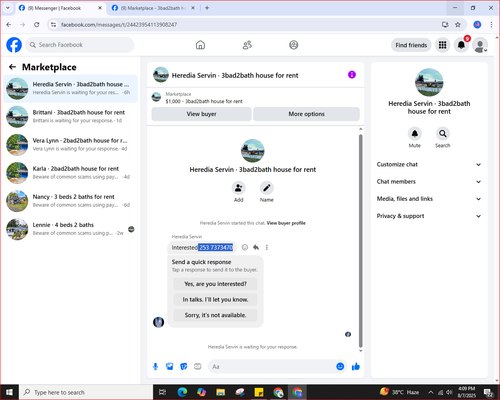The height and width of the screenshot is (400, 500).
Task: Select the Messenger | Facebook browser tab
Action: pyautogui.click(x=60, y=8)
